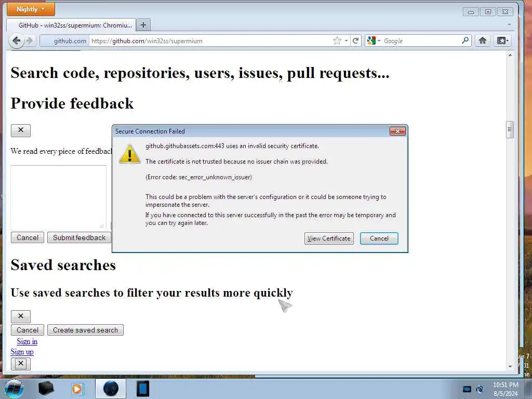Open the media player taskbar icon

click(x=77, y=389)
